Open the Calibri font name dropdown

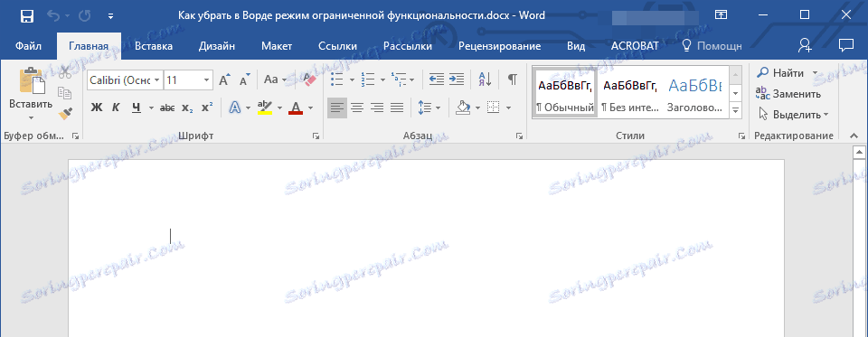[157, 80]
